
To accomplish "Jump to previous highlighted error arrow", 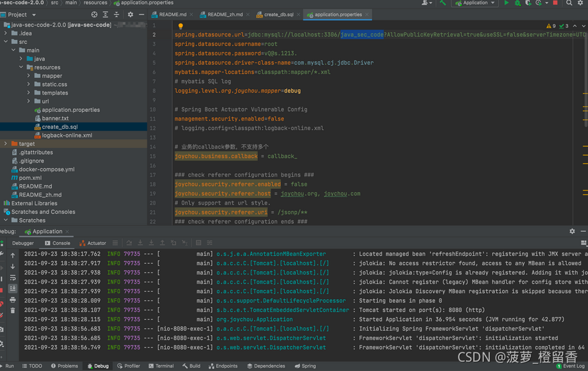I will [x=575, y=26].
